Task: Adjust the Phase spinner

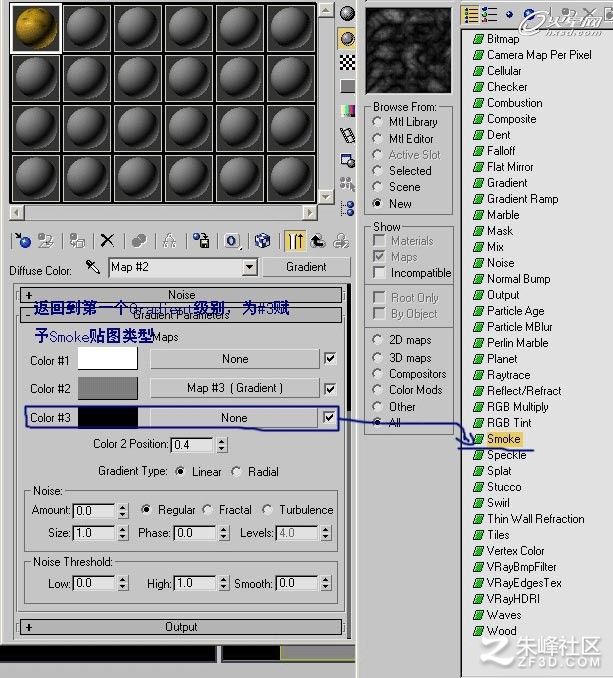Action: tap(223, 533)
